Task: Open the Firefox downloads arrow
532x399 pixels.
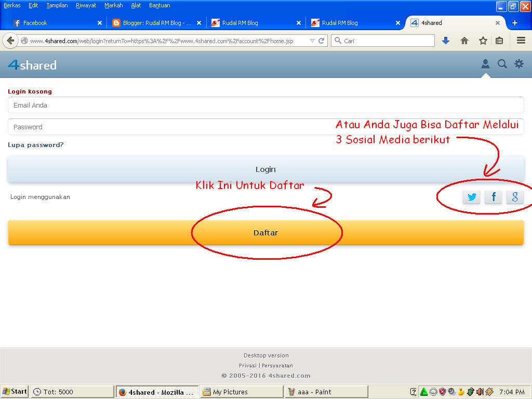Action: click(445, 41)
